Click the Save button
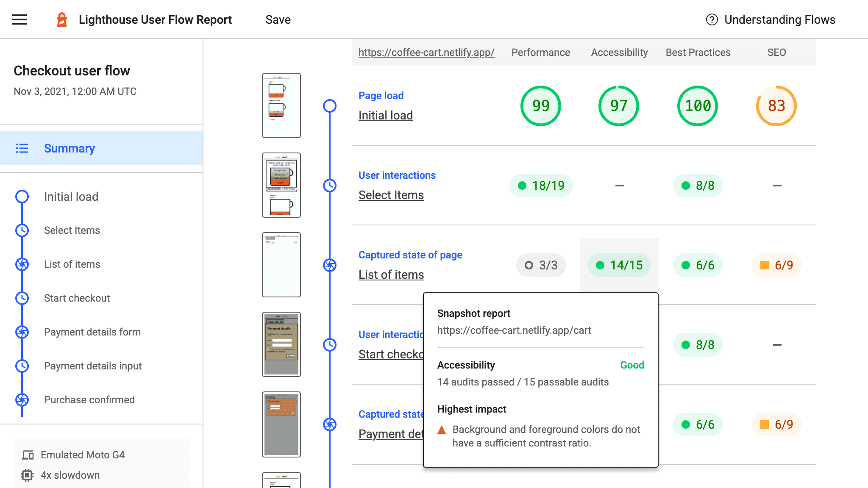868x488 pixels. 278,19
